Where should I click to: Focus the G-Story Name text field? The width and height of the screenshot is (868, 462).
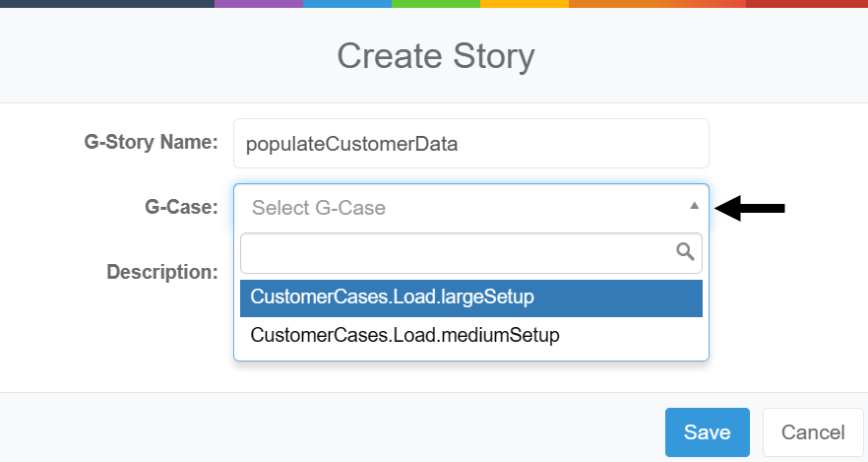(x=470, y=144)
